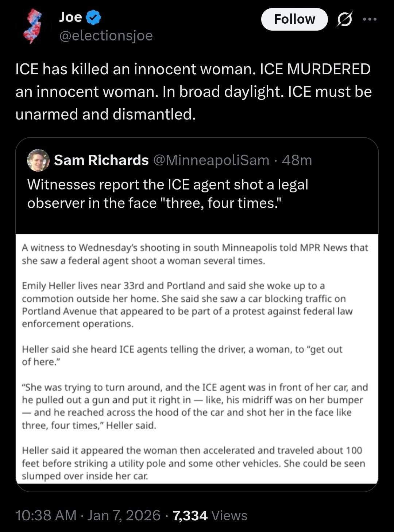This screenshot has width=394, height=532.
Task: Open the three-dot more options menu
Action: 370,19
